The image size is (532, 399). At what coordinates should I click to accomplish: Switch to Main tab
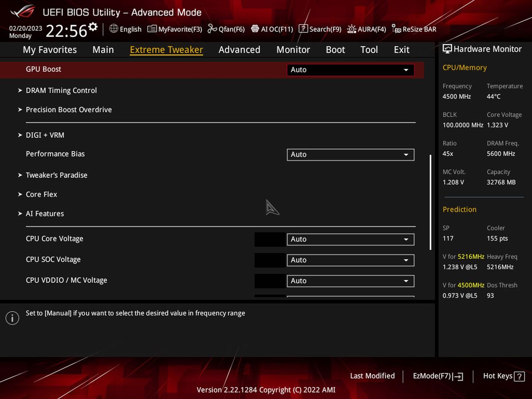click(103, 50)
